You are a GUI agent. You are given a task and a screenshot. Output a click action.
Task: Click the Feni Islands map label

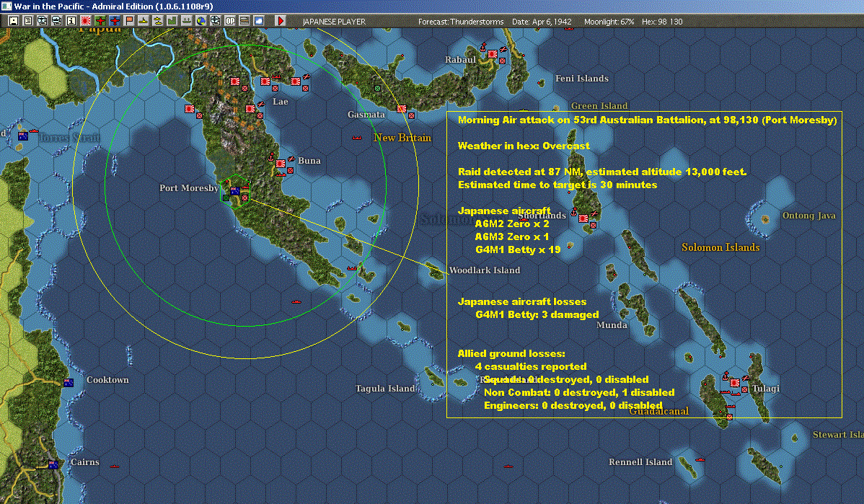[582, 78]
